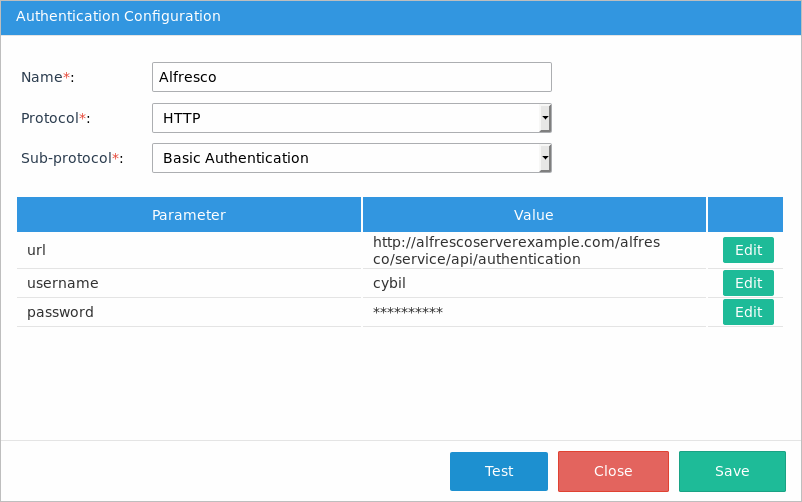Save the authentication configuration
802x502 pixels.
tap(731, 471)
